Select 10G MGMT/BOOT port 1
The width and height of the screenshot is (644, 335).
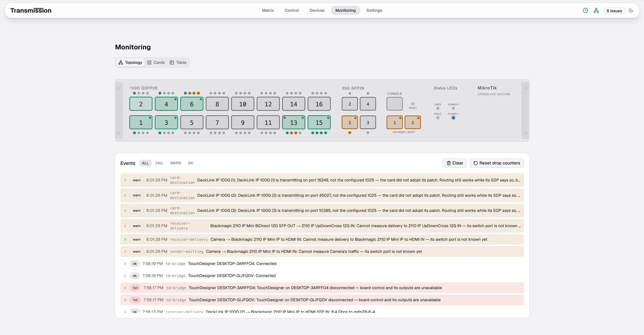394,122
